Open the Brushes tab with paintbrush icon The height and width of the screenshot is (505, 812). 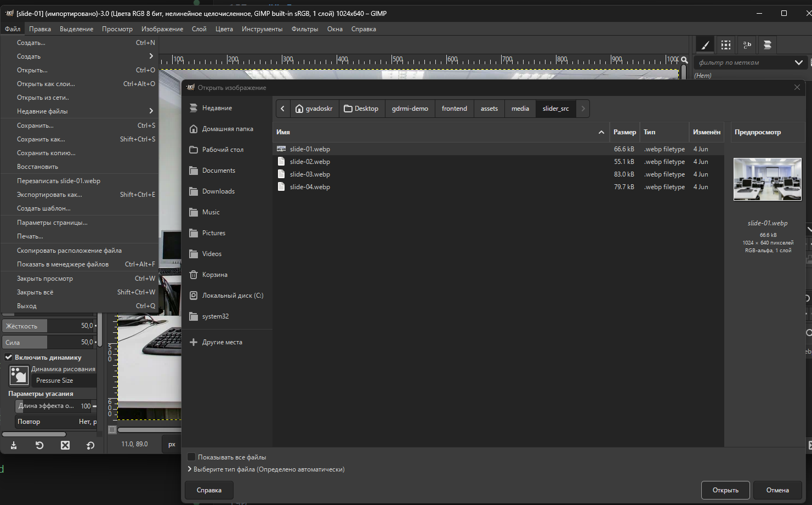(x=705, y=45)
